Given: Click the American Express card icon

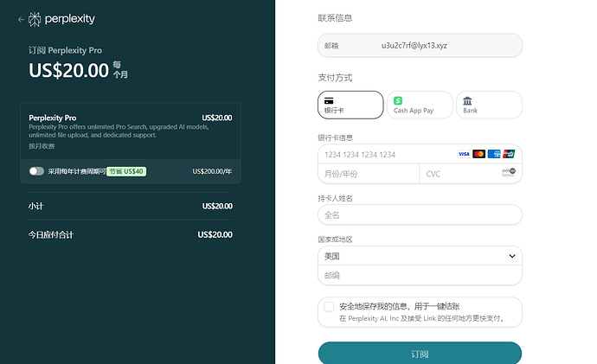Looking at the screenshot, I should click(x=494, y=154).
